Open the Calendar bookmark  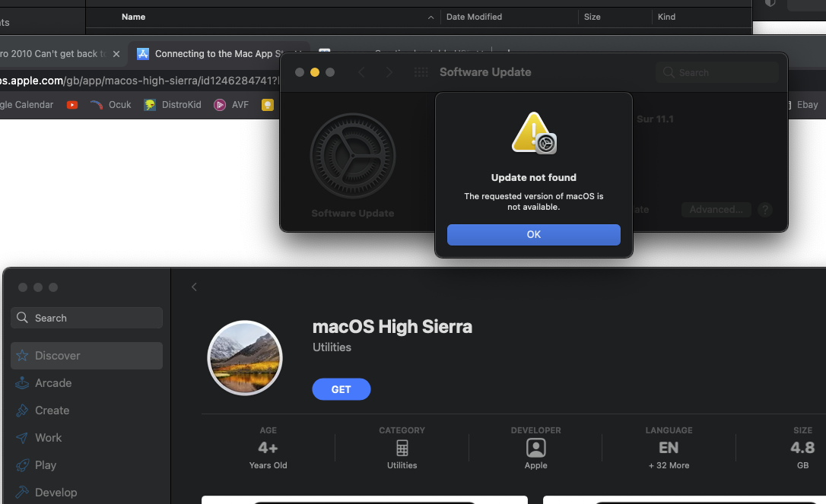point(27,105)
